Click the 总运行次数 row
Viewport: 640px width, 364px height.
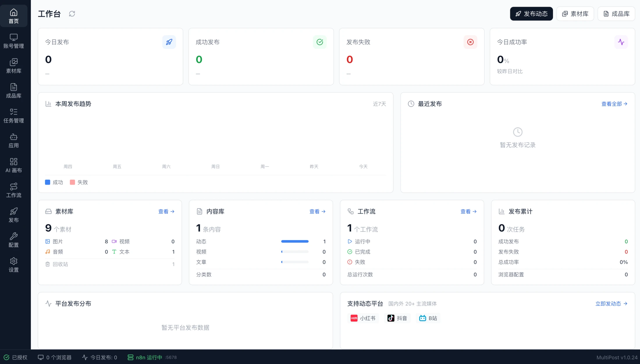click(412, 274)
